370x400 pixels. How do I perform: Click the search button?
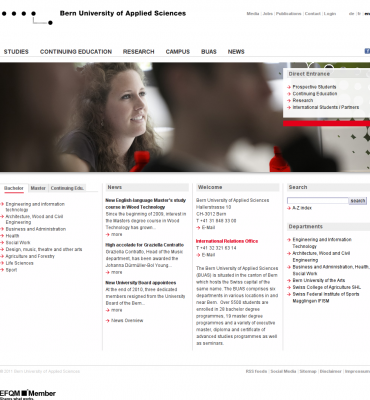358,201
